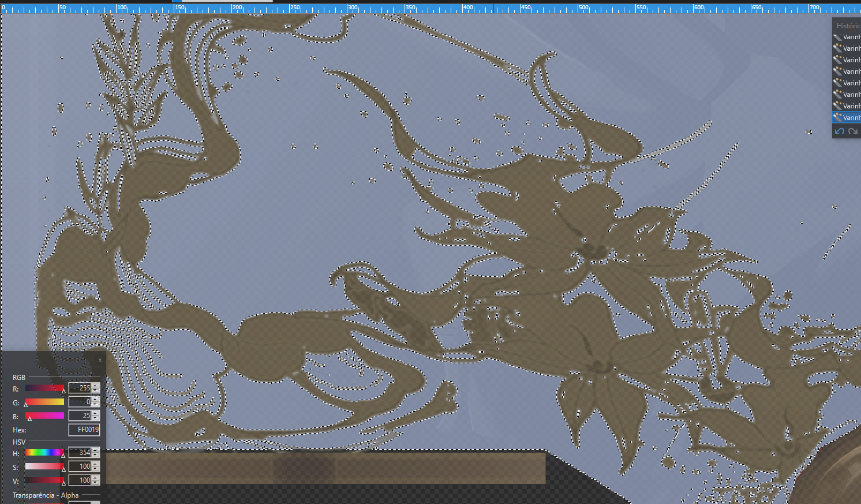Image resolution: width=861 pixels, height=504 pixels.
Task: Decrease the G value with down arrow
Action: click(96, 405)
